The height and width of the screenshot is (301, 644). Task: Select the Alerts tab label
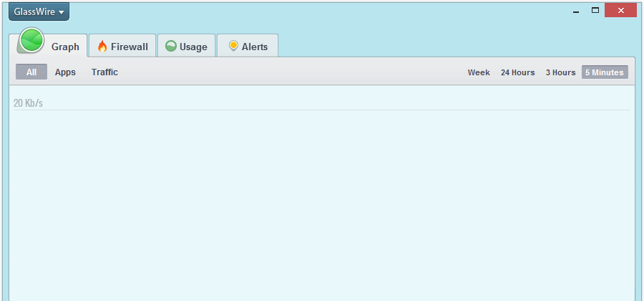pyautogui.click(x=255, y=47)
